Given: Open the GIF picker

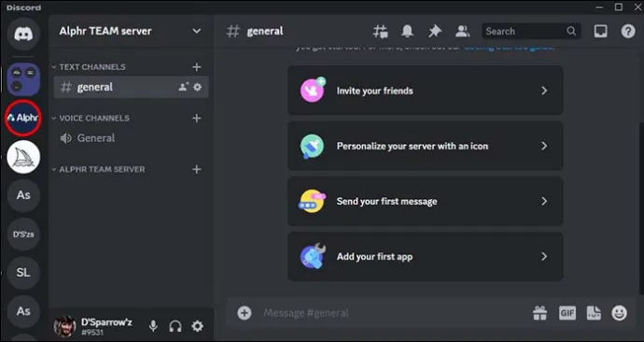Looking at the screenshot, I should 567,313.
